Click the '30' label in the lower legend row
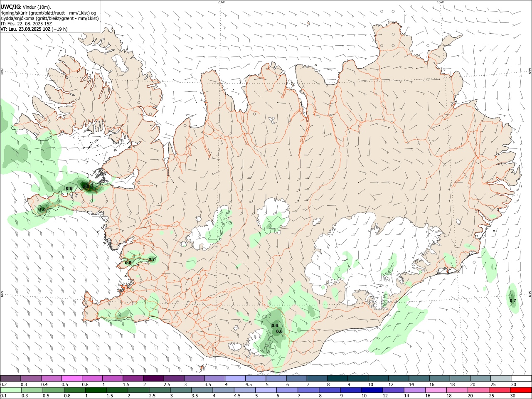 pos(512,396)
